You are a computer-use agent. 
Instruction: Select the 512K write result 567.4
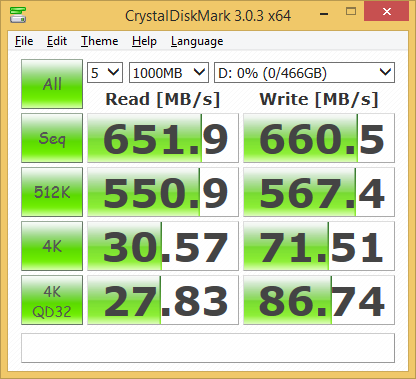tap(319, 192)
